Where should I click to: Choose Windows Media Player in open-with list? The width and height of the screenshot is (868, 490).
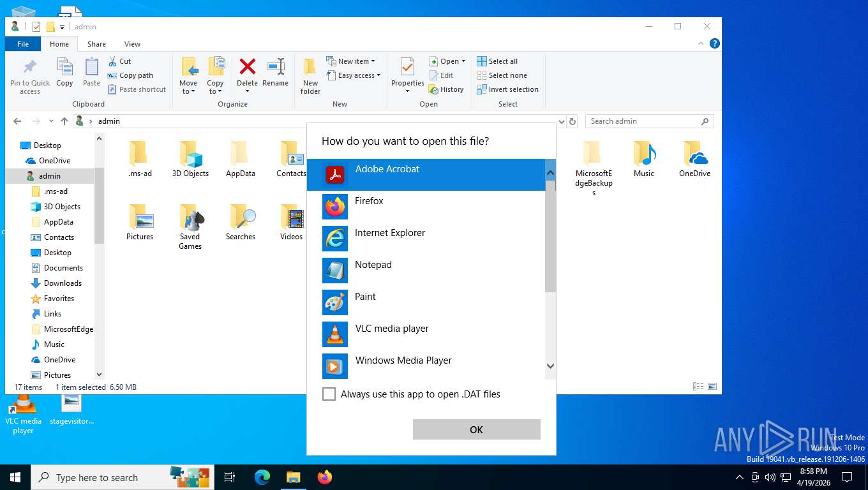tap(426, 366)
